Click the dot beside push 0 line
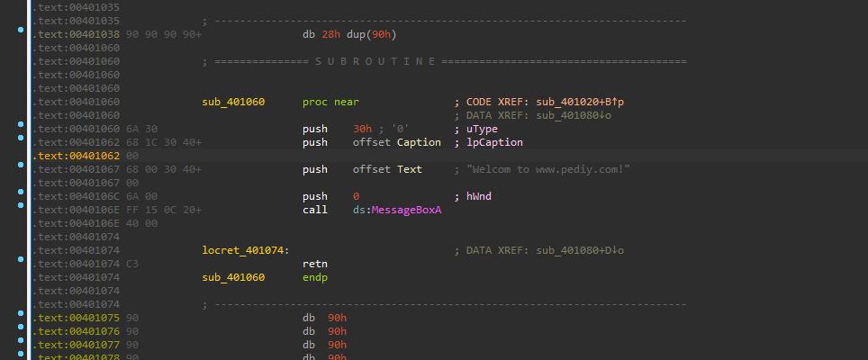Image resolution: width=868 pixels, height=360 pixels. (x=21, y=196)
